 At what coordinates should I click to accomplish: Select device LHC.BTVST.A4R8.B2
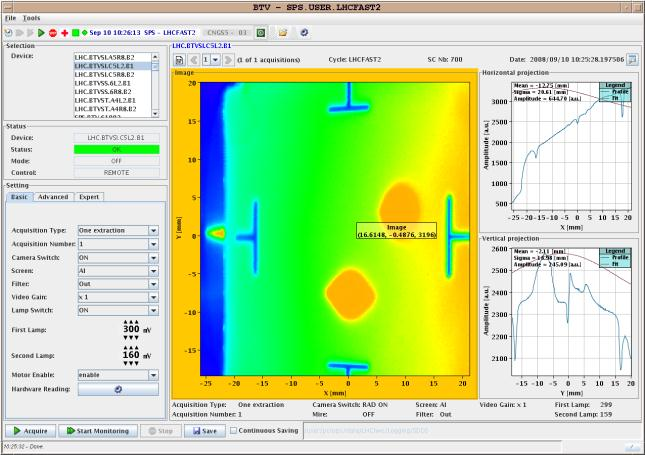click(112, 109)
